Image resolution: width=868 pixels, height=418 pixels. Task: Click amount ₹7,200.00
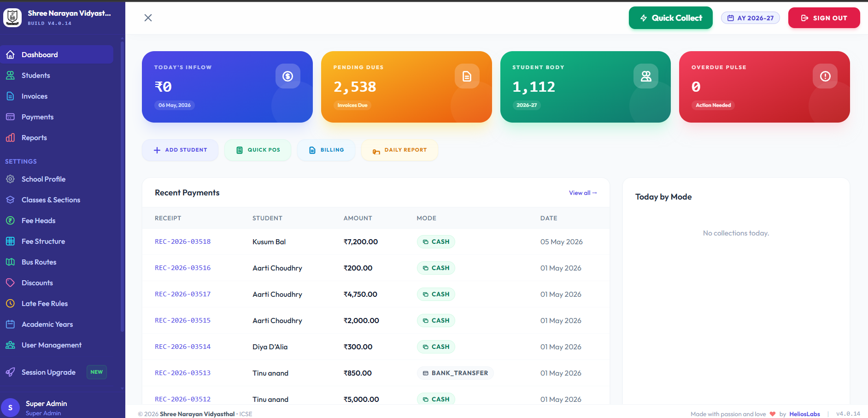(361, 241)
